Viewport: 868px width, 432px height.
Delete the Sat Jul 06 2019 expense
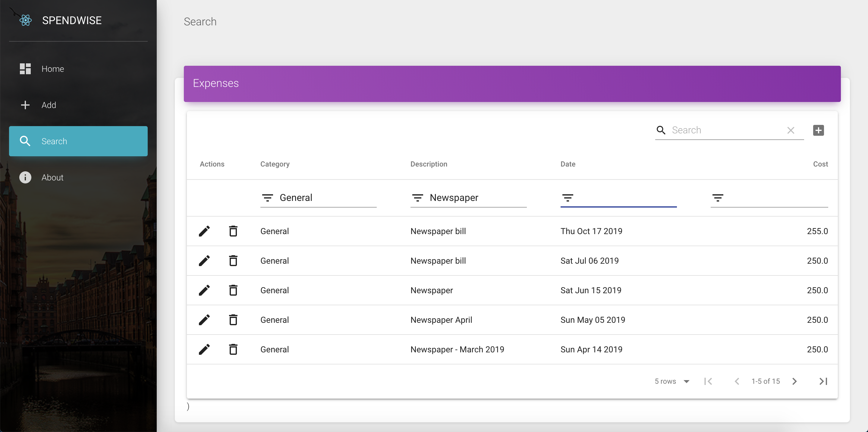pos(233,261)
